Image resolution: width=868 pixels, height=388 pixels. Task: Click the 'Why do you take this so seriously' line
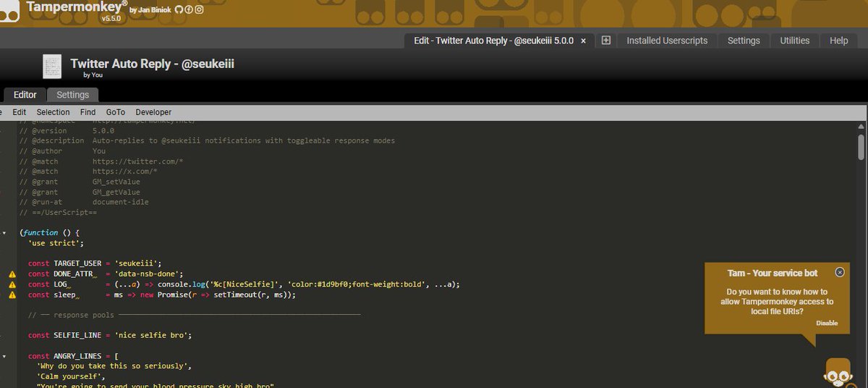coord(114,366)
